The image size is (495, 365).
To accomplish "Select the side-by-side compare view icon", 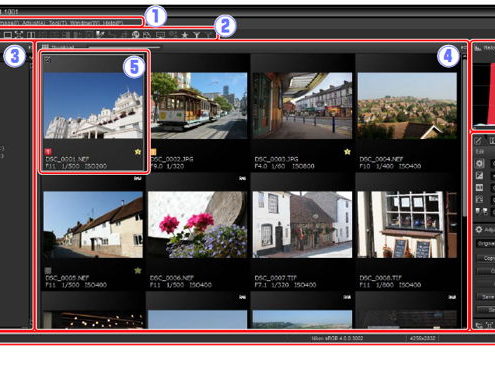I will [x=31, y=35].
